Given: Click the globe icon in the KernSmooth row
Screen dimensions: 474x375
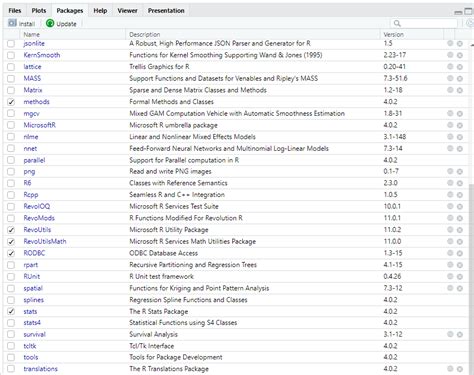Looking at the screenshot, I should (x=450, y=55).
